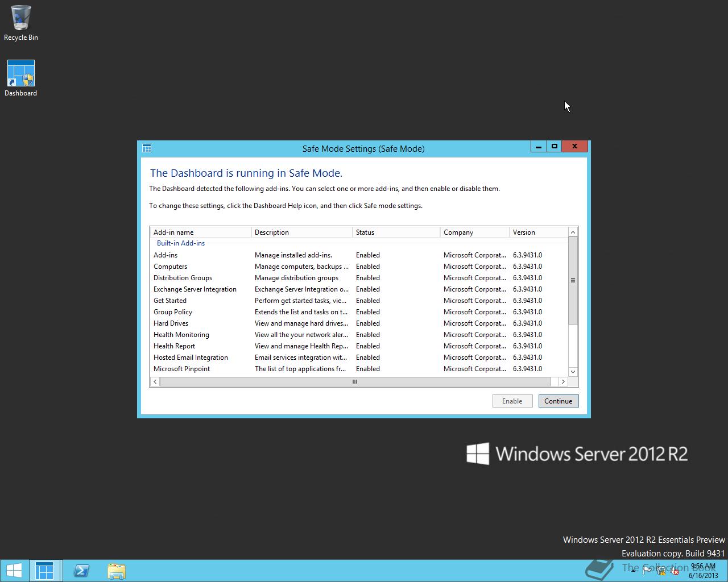Image resolution: width=728 pixels, height=582 pixels.
Task: Minimize the Safe Mode Settings window
Action: click(x=539, y=147)
